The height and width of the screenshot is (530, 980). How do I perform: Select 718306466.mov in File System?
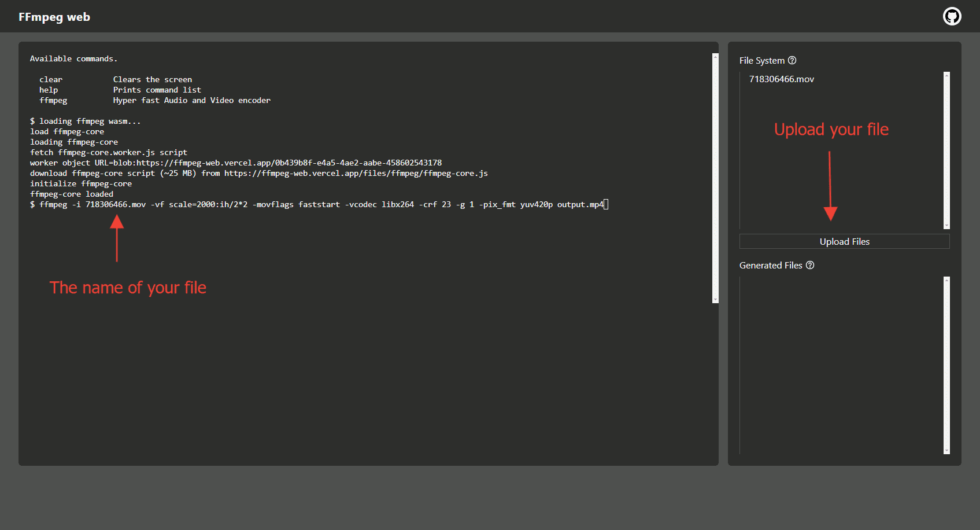tap(781, 79)
